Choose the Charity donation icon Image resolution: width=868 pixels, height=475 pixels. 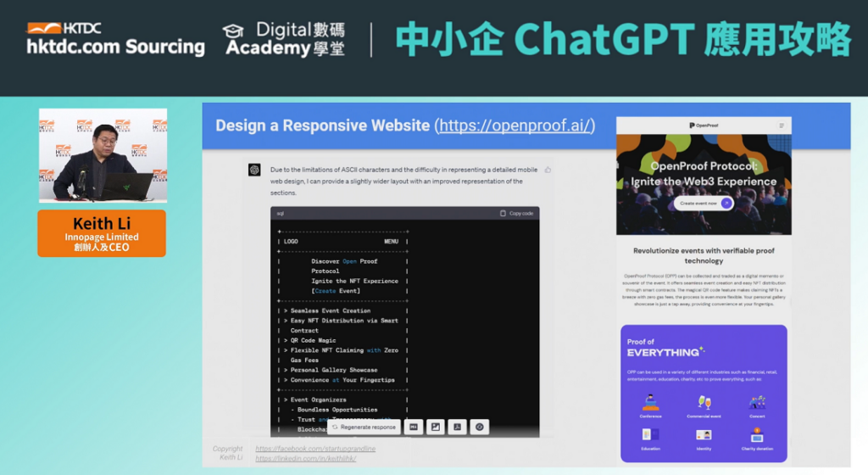pos(756,435)
